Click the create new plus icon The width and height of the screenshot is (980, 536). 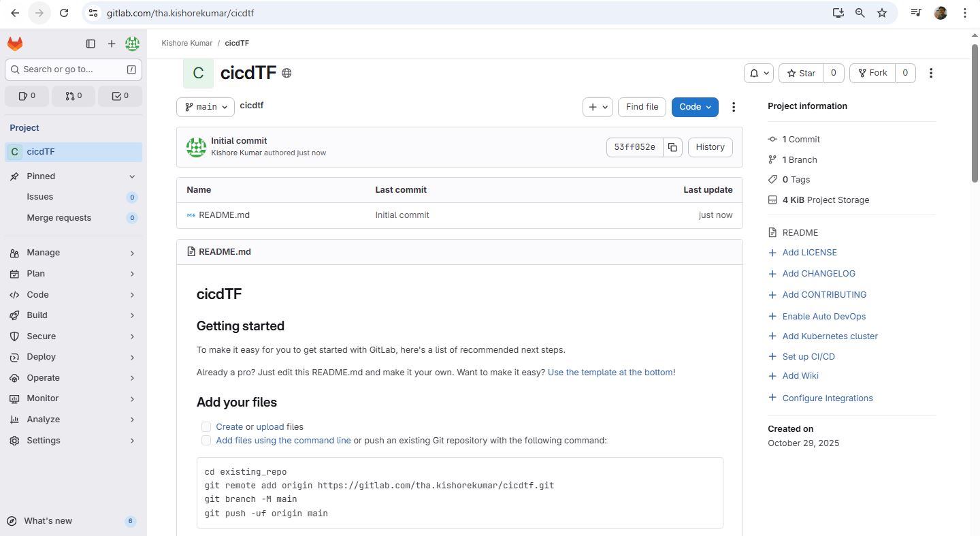point(112,44)
